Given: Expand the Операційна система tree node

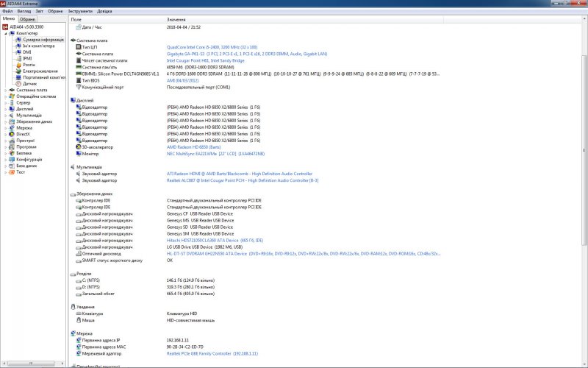Looking at the screenshot, I should [x=5, y=96].
